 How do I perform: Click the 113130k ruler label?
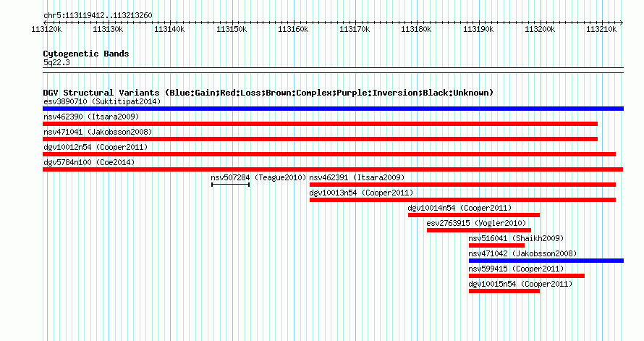108,29
